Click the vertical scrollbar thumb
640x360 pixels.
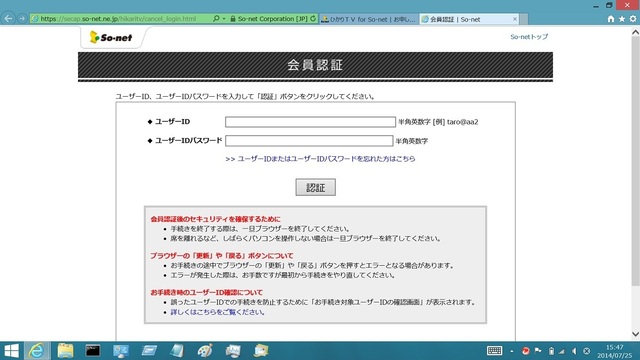click(x=635, y=161)
